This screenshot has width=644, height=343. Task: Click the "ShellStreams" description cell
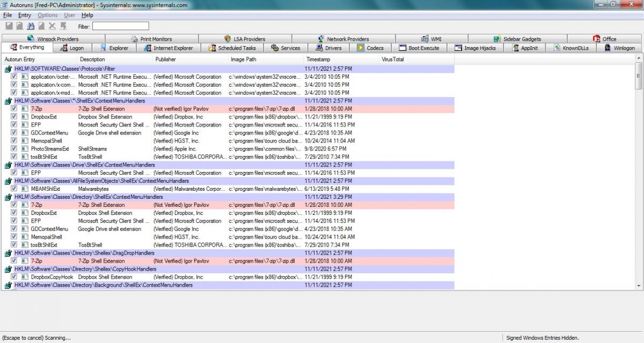pos(92,149)
